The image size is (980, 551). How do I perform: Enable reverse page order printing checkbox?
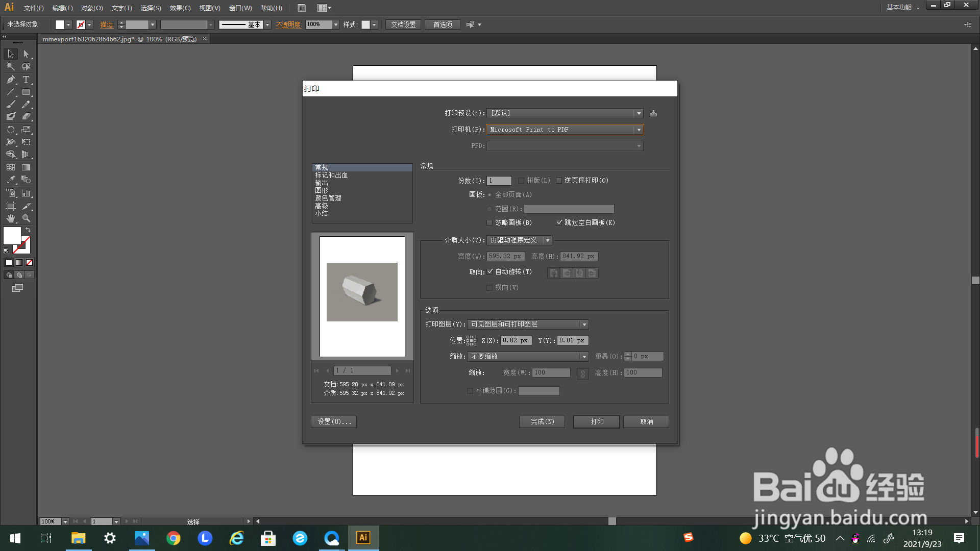coord(559,181)
